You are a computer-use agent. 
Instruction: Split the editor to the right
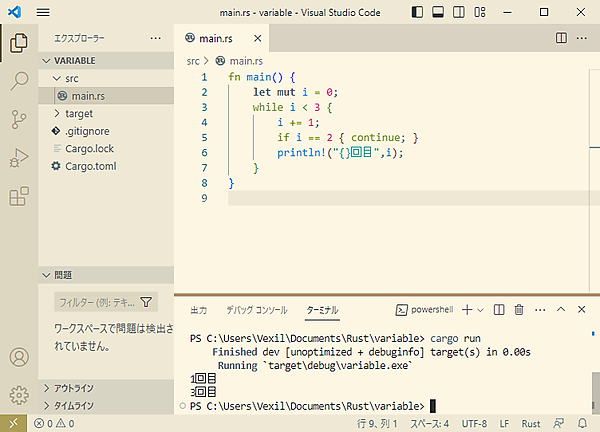click(x=561, y=38)
